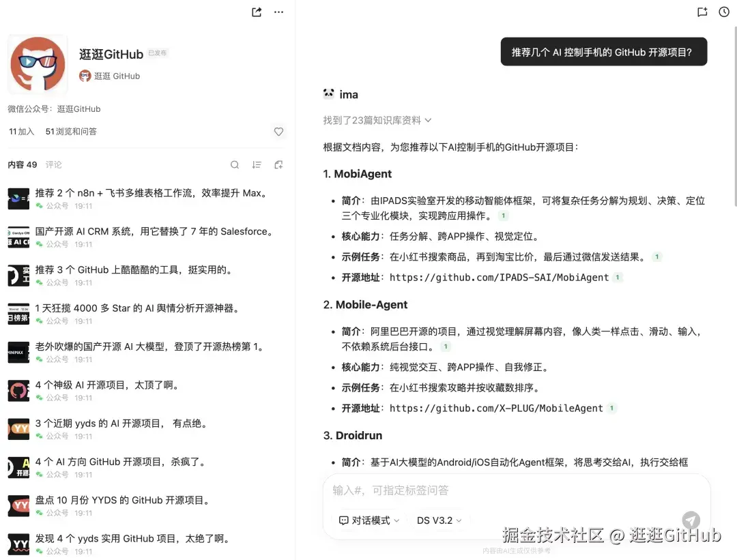Open citation badge 1 after MobiAgent 开源地址
Image resolution: width=737 pixels, height=560 pixels.
pos(618,278)
